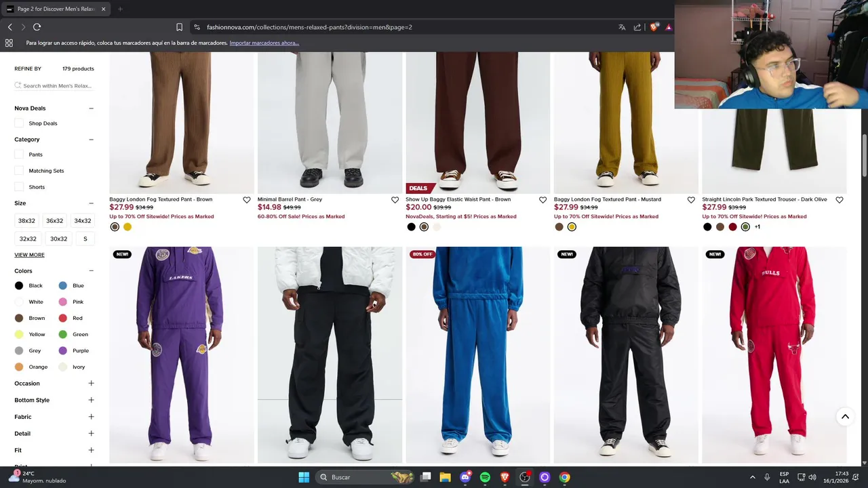
Task: Click VIEW MORE sizes link
Action: tap(29, 255)
